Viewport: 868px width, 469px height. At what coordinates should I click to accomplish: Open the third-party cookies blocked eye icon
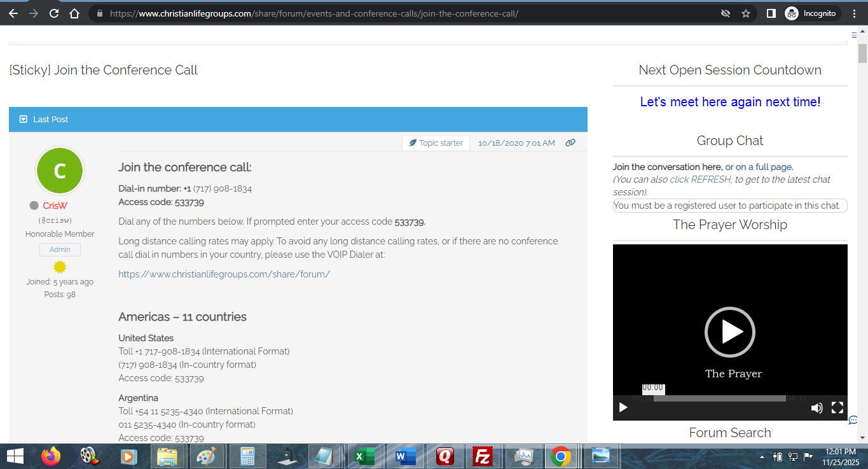pos(726,13)
